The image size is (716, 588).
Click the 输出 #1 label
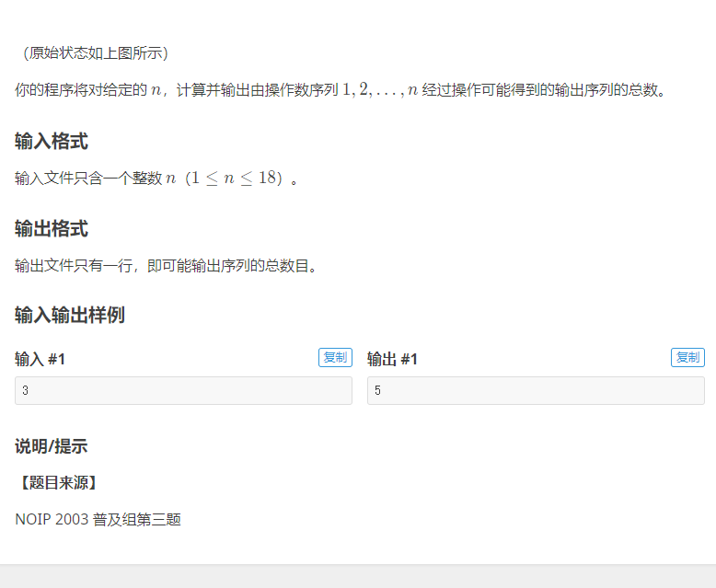pos(392,359)
